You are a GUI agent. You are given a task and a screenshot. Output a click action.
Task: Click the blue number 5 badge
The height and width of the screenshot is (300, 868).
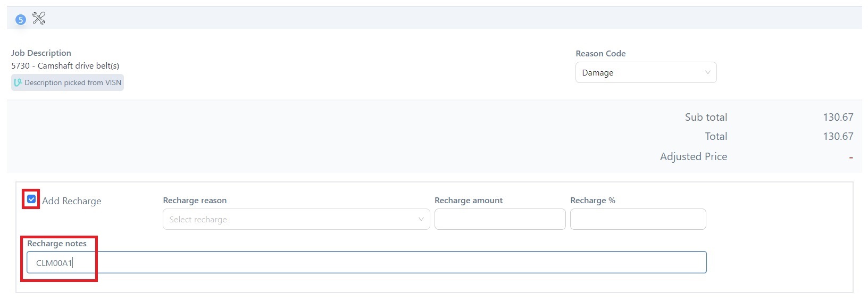[x=21, y=20]
